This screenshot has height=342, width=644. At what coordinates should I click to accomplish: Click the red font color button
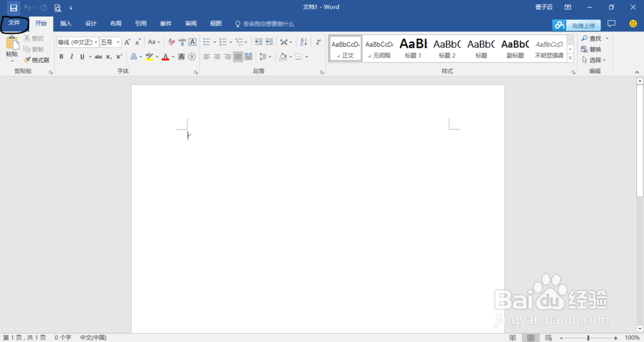[x=166, y=57]
